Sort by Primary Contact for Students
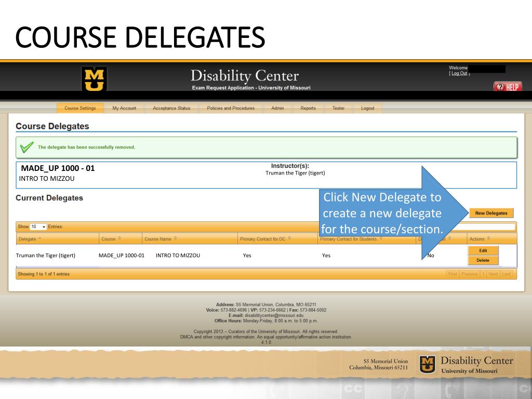The width and height of the screenshot is (532, 399). coord(367,239)
